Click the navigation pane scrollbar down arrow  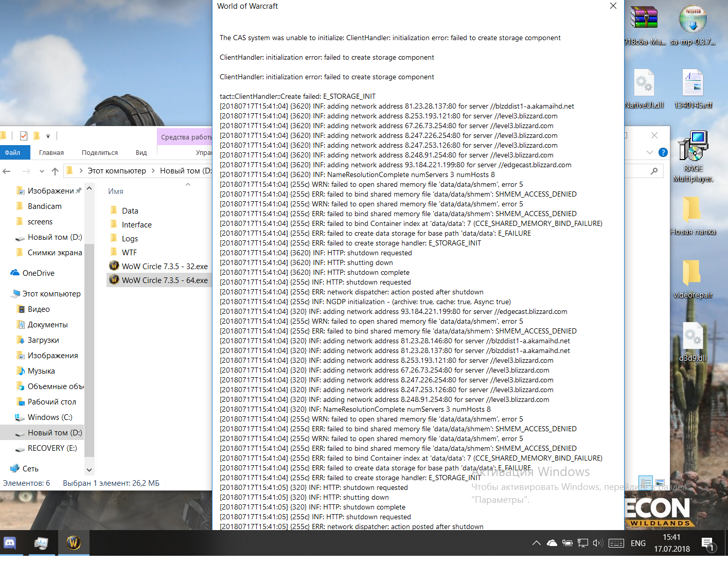(x=90, y=469)
